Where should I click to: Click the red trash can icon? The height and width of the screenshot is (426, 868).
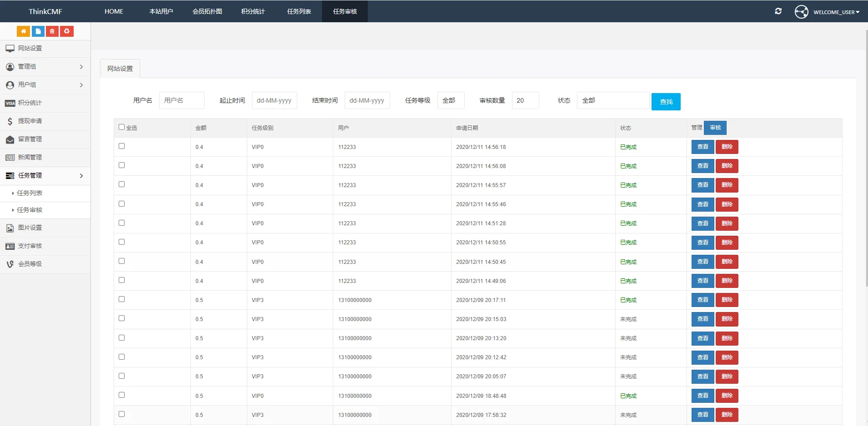[x=52, y=31]
